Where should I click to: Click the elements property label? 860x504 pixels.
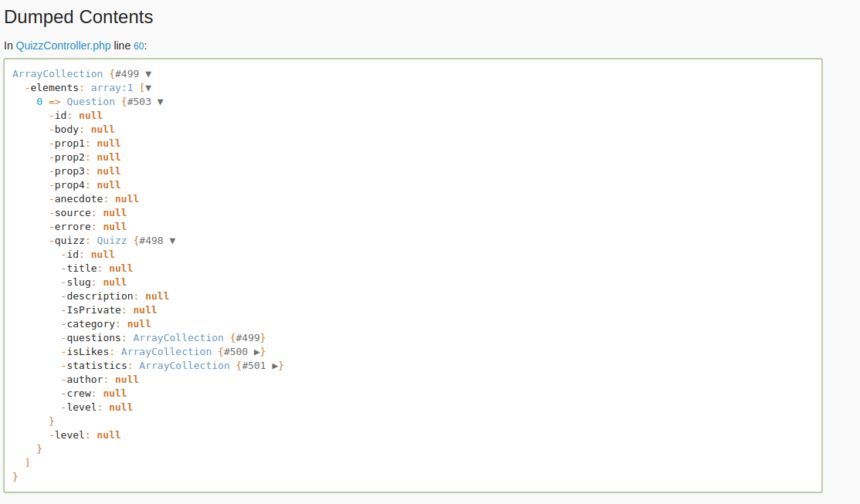(54, 88)
